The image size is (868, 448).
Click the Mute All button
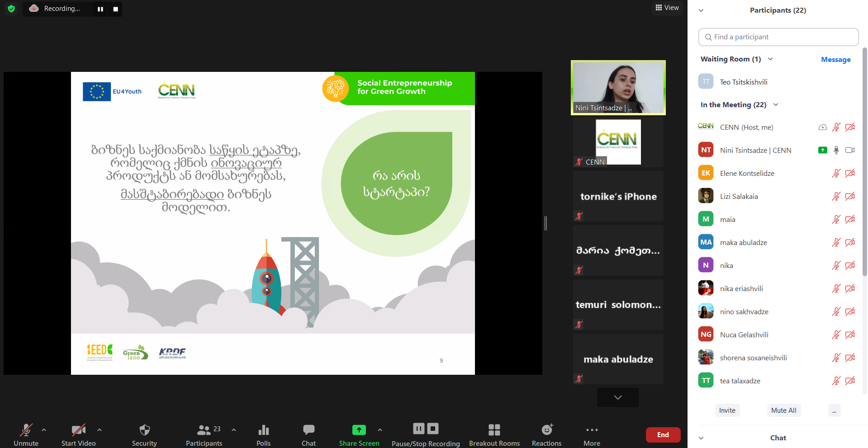(783, 410)
